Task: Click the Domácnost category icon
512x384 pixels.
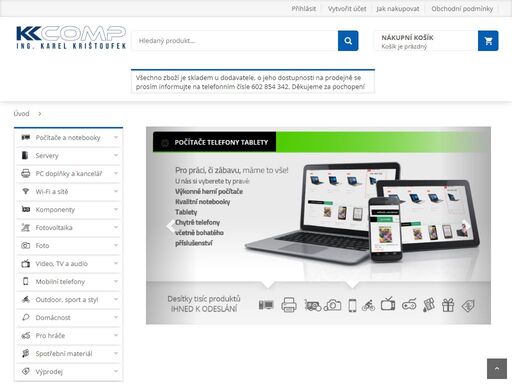Action: click(26, 317)
